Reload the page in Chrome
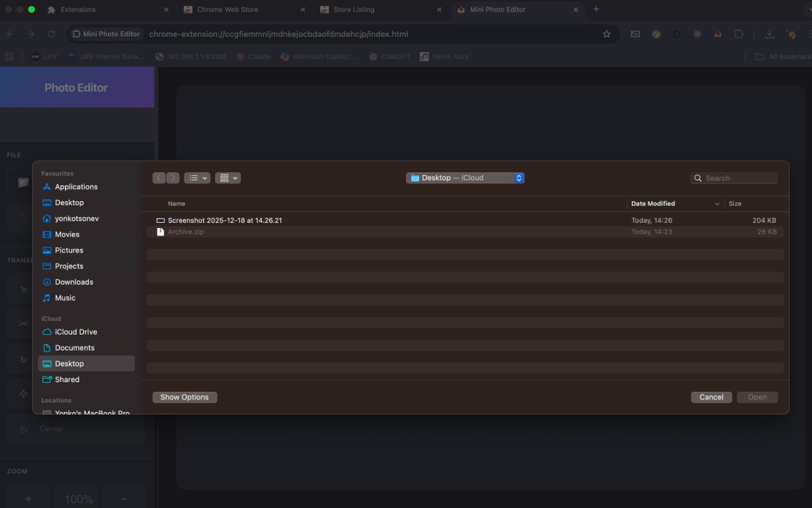The image size is (812, 508). coord(52,34)
